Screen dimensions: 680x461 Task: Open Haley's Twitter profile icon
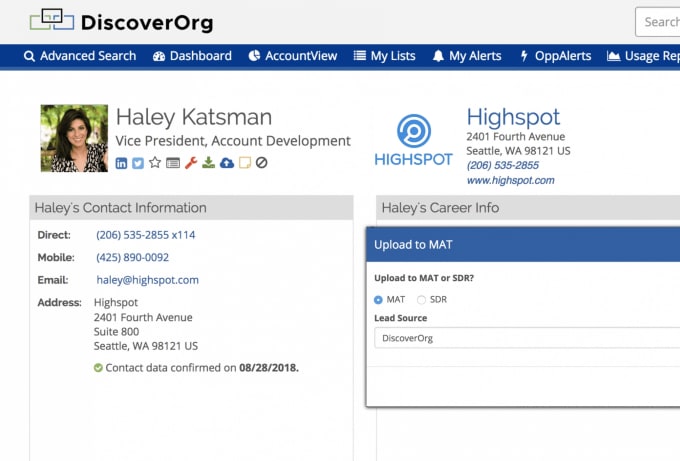[x=138, y=163]
